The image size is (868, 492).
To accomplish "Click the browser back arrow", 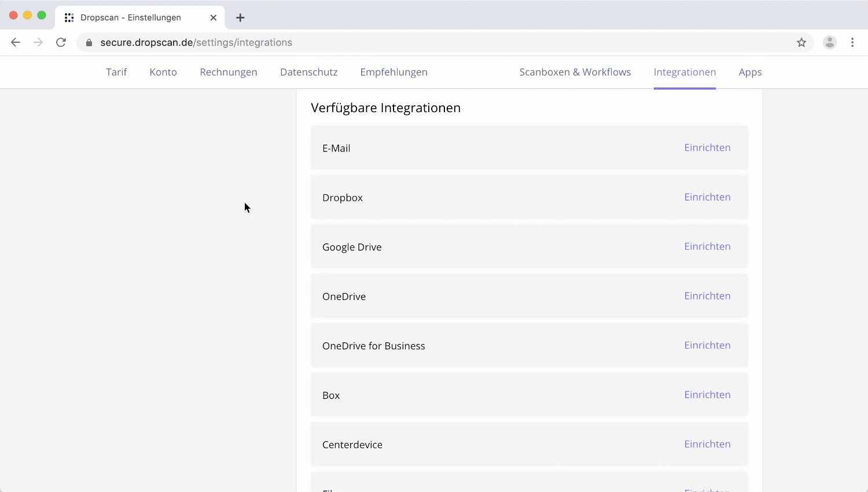I will (16, 42).
